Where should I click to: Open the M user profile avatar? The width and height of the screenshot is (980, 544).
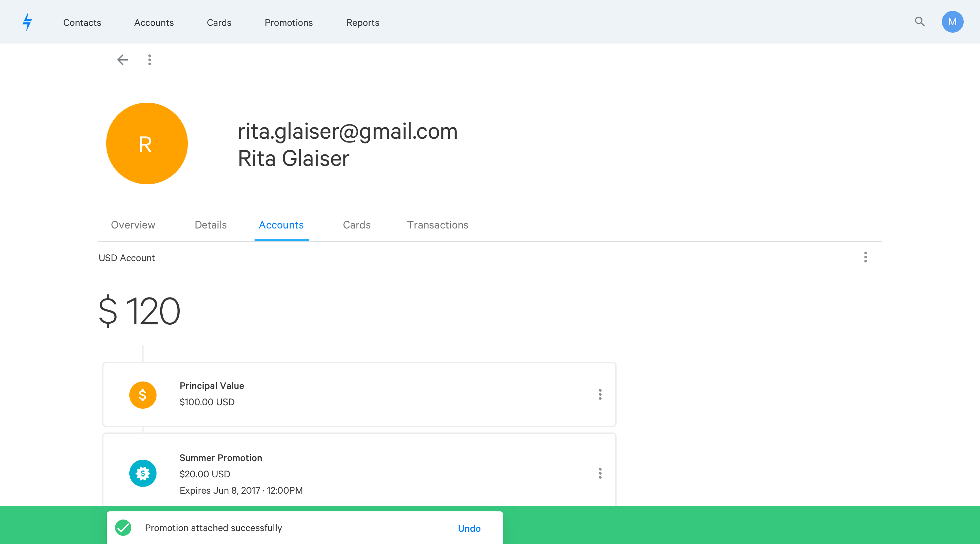(952, 22)
